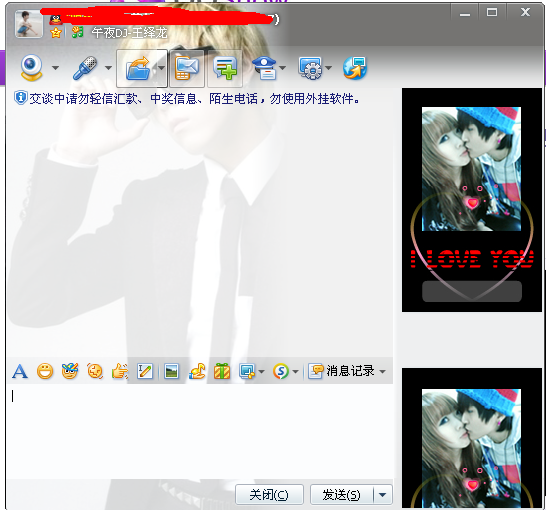Insert a picture with the image icon

pyautogui.click(x=171, y=371)
